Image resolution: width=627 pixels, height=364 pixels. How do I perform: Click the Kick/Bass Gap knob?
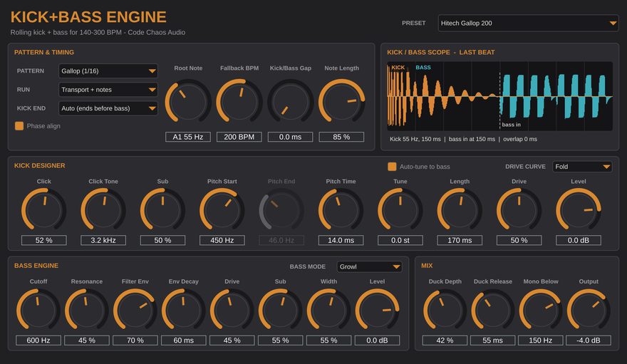click(290, 101)
